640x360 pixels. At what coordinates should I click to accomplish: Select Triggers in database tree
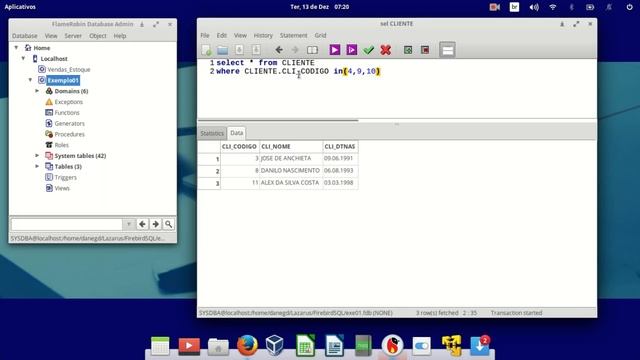[65, 177]
